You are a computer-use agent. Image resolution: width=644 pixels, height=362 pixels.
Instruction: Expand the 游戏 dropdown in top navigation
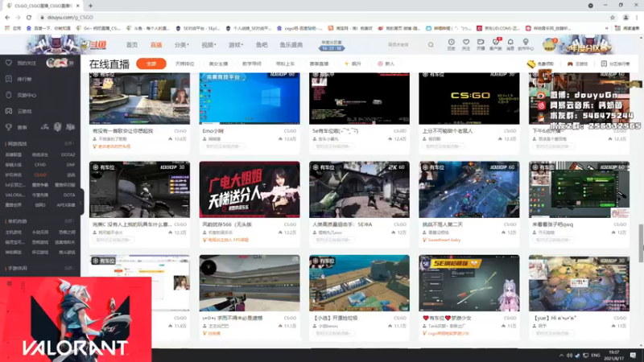(236, 45)
